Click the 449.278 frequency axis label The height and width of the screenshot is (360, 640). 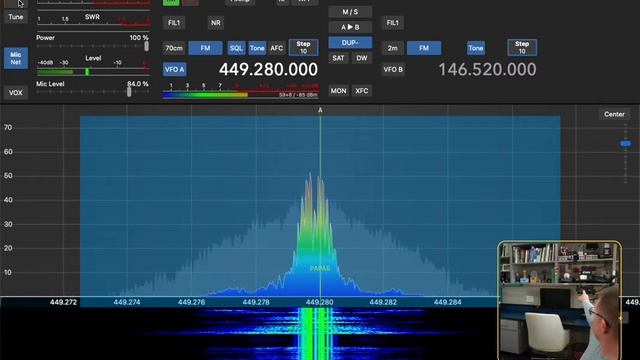pyautogui.click(x=256, y=302)
